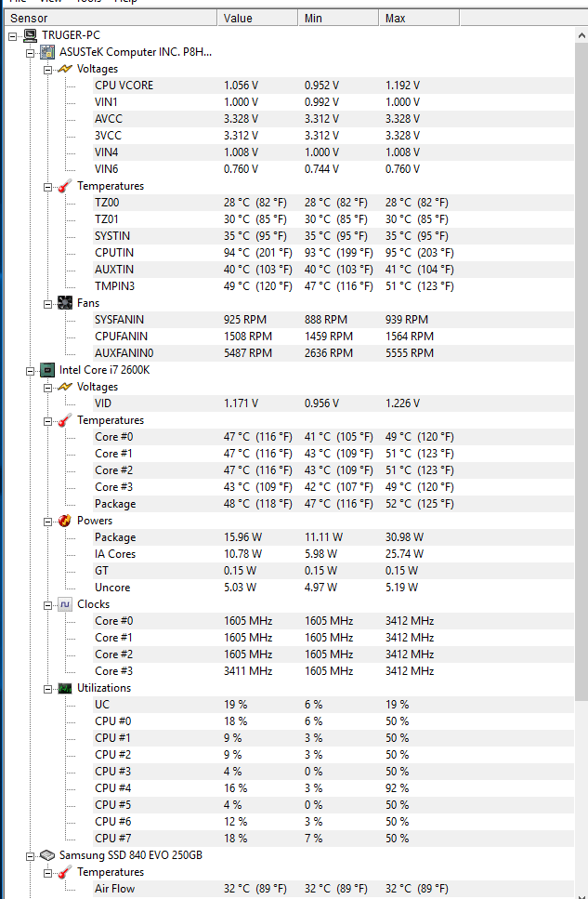Click the TRUGER-PC computer icon

coord(31,35)
